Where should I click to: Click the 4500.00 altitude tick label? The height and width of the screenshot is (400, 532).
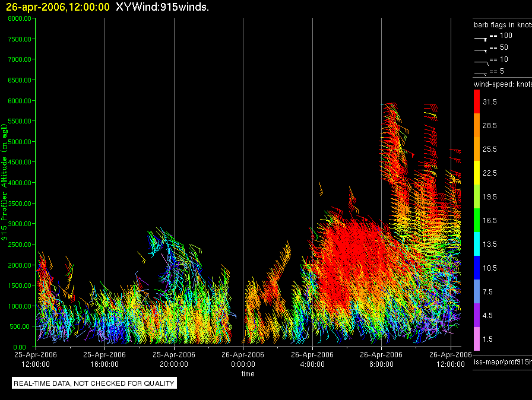[20, 162]
